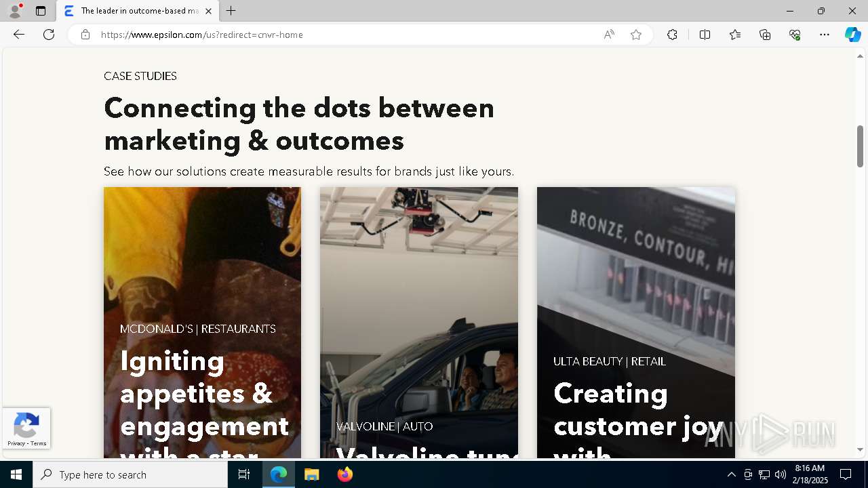
Task: Open the browser profile icon
Action: tap(15, 11)
